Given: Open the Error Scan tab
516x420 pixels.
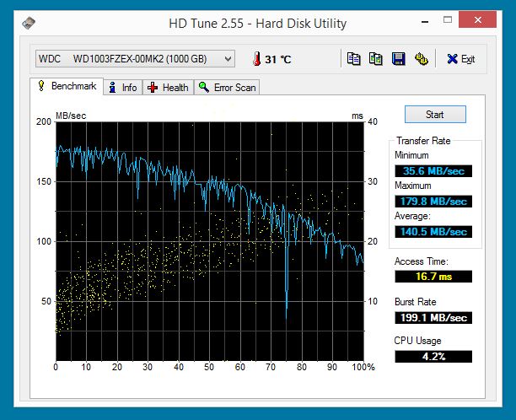Looking at the screenshot, I should pyautogui.click(x=228, y=87).
